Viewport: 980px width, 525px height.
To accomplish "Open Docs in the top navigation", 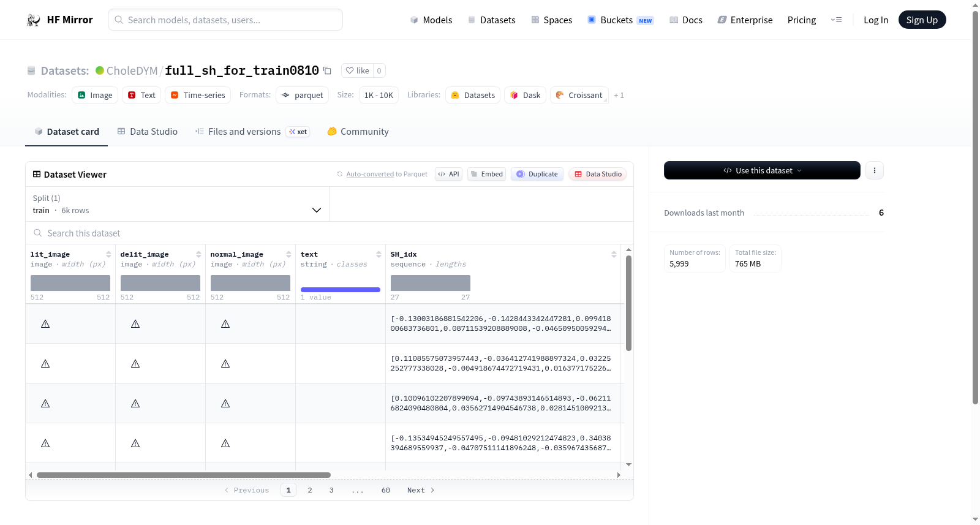I will tap(686, 20).
